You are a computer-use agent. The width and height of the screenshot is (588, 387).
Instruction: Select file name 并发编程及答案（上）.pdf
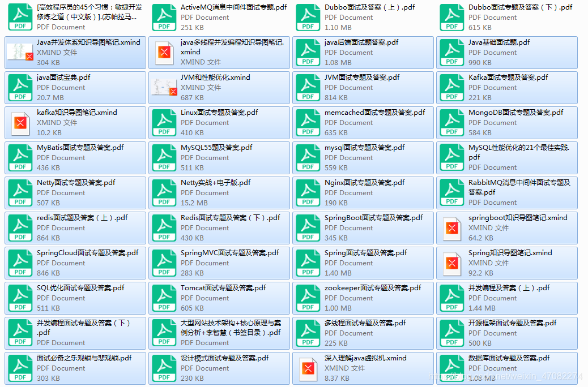click(509, 288)
